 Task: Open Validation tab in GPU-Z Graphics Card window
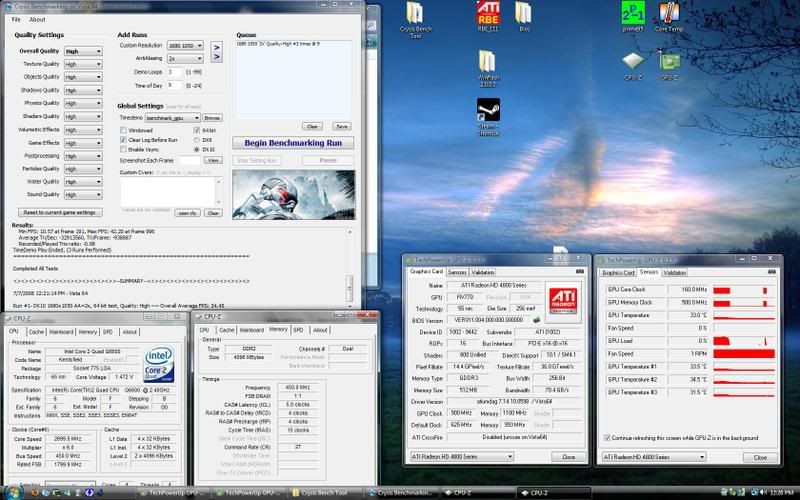pyautogui.click(x=483, y=272)
